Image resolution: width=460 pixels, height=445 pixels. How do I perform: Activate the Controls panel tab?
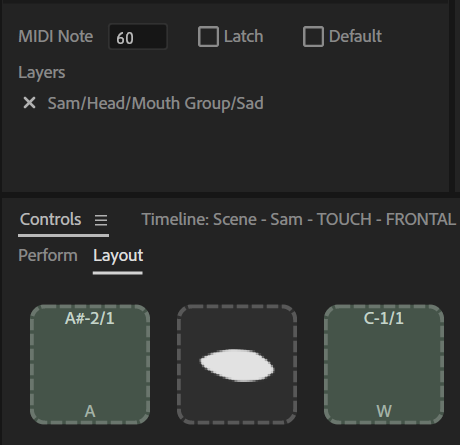pos(50,219)
